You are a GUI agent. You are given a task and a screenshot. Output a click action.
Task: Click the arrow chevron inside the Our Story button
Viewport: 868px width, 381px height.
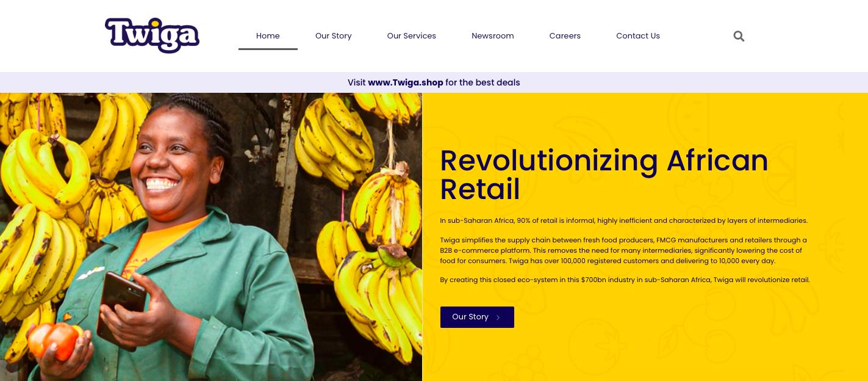498,317
